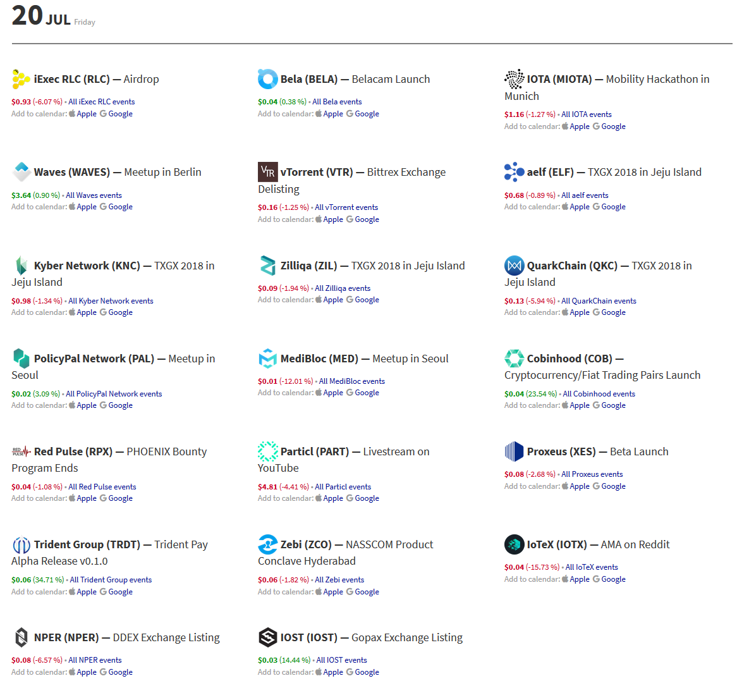Click the Zilliqa coin logo
749x700 pixels.
click(267, 266)
